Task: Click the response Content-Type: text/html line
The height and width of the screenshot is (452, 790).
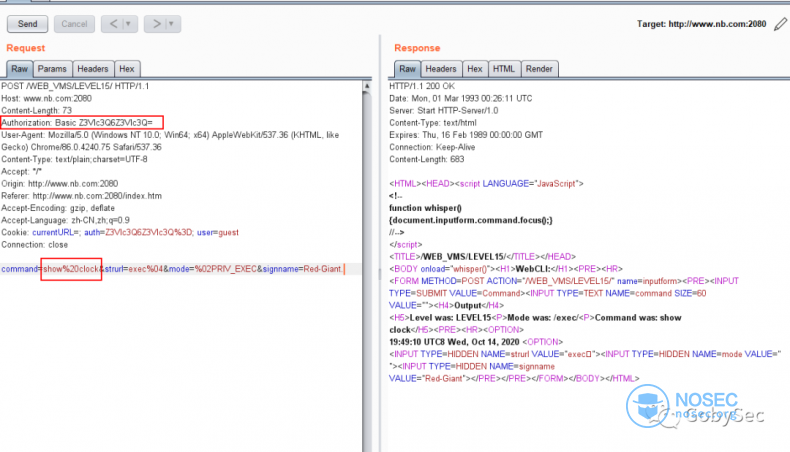Action: (432, 122)
